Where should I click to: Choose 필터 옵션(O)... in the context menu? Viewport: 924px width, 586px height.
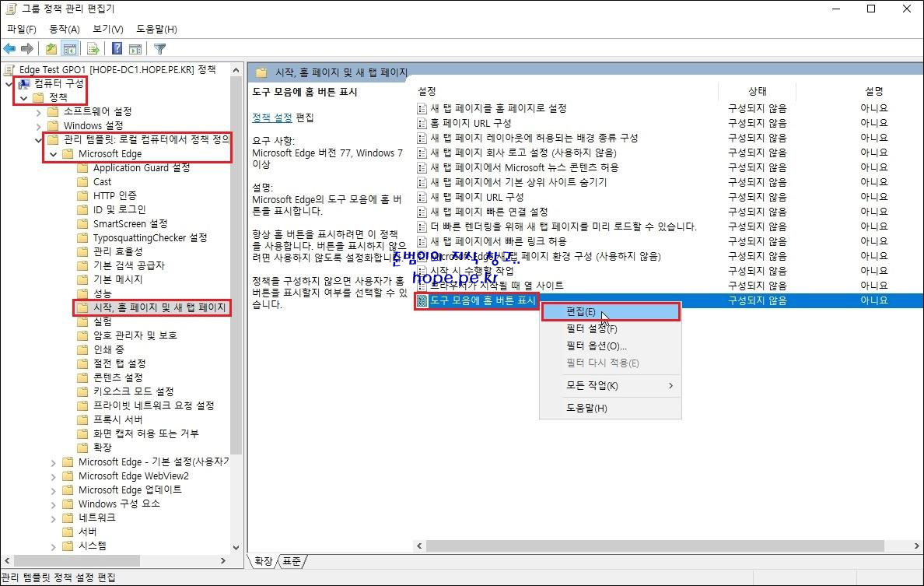(x=611, y=346)
